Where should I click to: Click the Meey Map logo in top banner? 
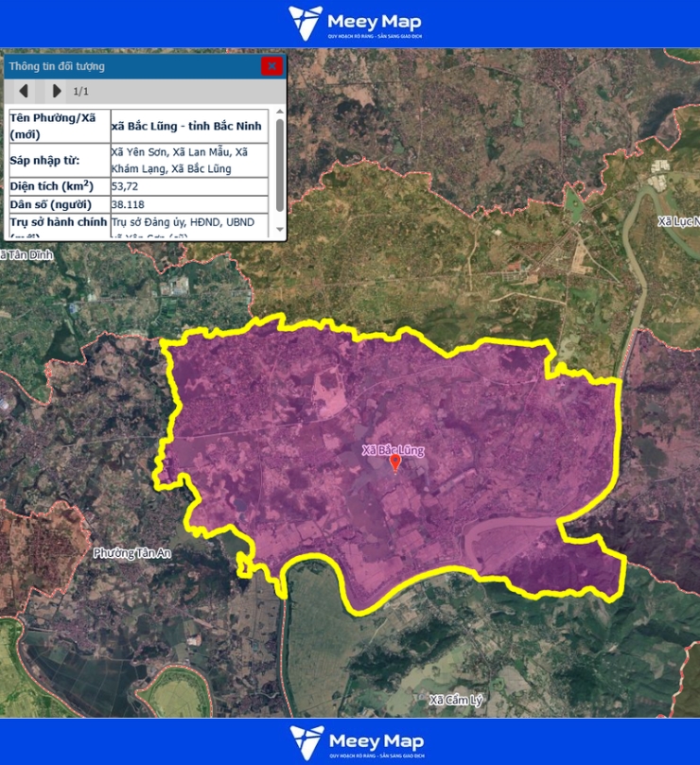[356, 24]
